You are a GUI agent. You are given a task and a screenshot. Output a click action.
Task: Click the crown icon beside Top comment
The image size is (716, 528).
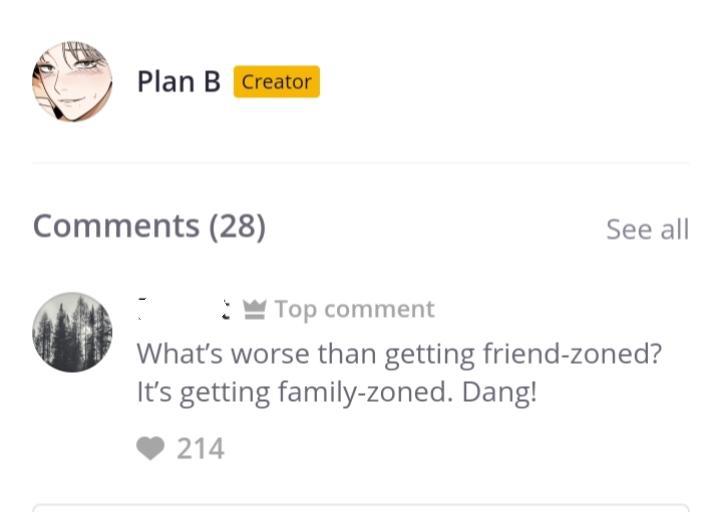point(254,310)
